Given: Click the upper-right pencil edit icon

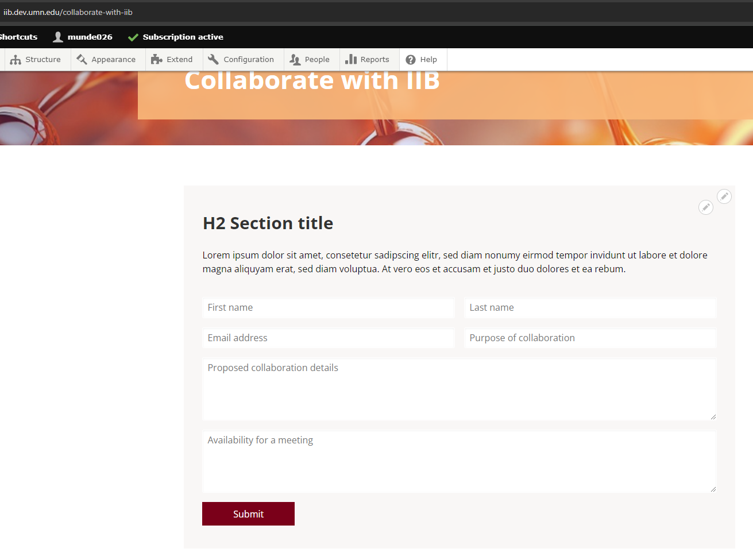Looking at the screenshot, I should (724, 196).
